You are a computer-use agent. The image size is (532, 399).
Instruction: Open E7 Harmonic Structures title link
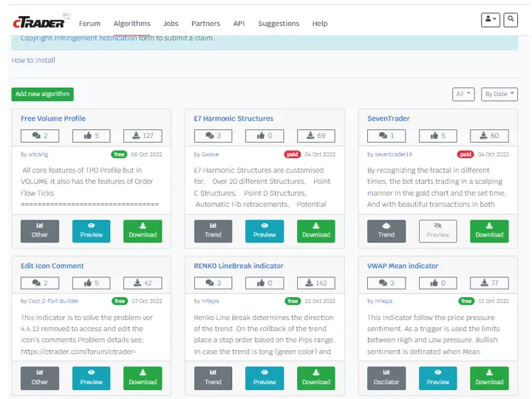click(x=233, y=118)
